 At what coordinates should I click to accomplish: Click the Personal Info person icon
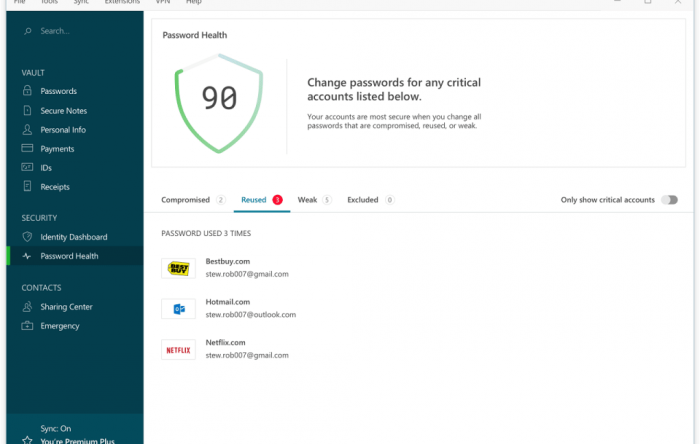click(x=27, y=129)
